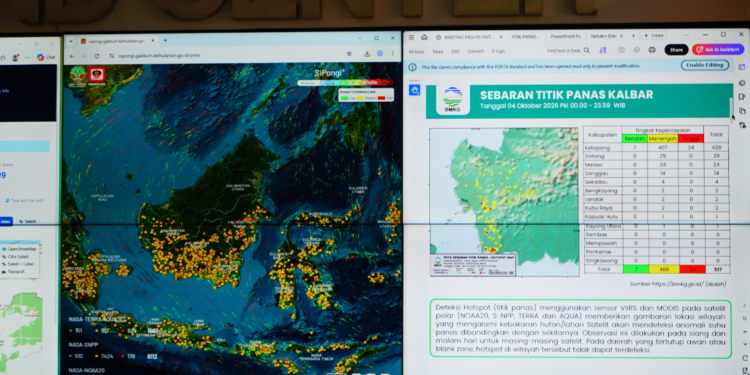750x375 pixels.
Task: Open the comments icon in Acrobat right sidebar
Action: pyautogui.click(x=742, y=83)
